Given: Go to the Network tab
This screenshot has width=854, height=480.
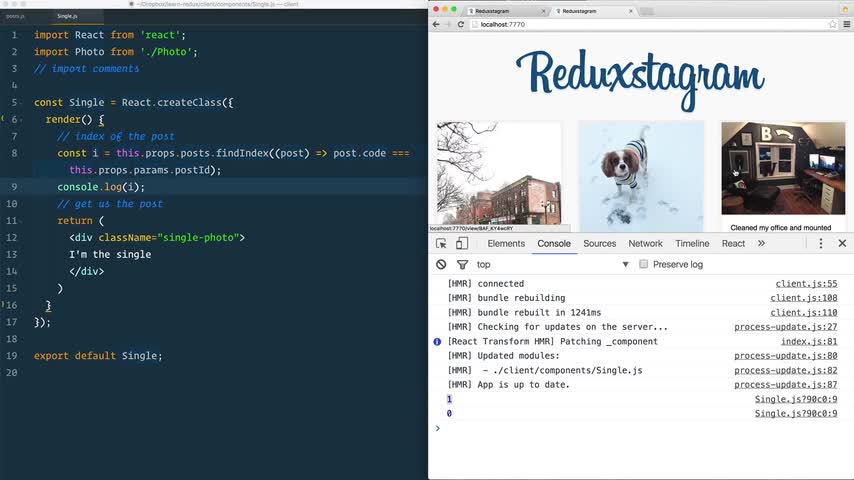Looking at the screenshot, I should [645, 244].
